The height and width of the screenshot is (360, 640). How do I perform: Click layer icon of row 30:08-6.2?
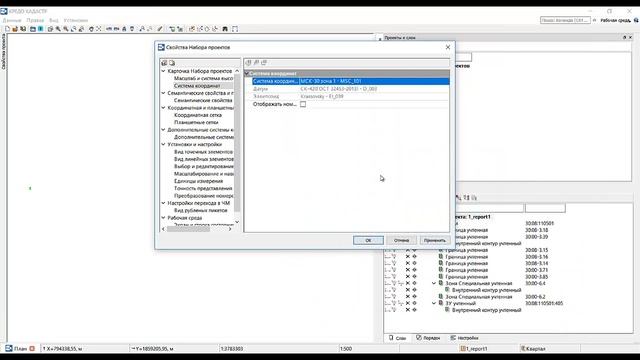[x=441, y=296]
